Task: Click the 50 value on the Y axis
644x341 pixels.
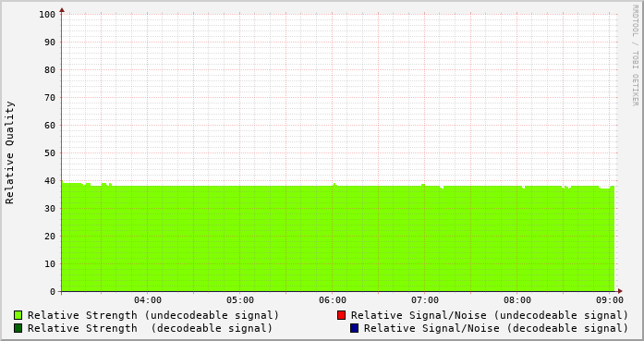Action: [50, 153]
